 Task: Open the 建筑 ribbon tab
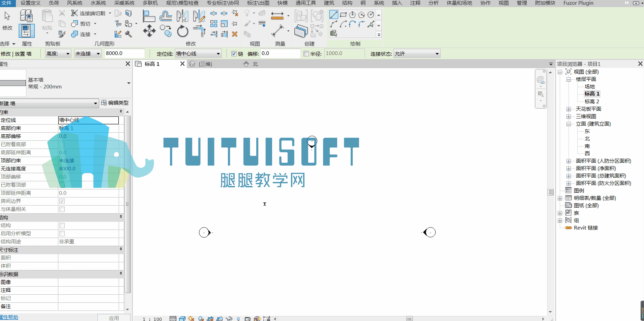tap(329, 3)
